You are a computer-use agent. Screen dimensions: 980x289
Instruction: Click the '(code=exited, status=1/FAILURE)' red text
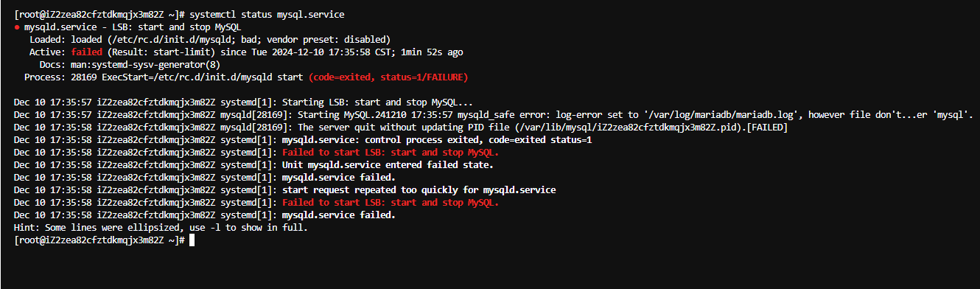click(x=388, y=77)
